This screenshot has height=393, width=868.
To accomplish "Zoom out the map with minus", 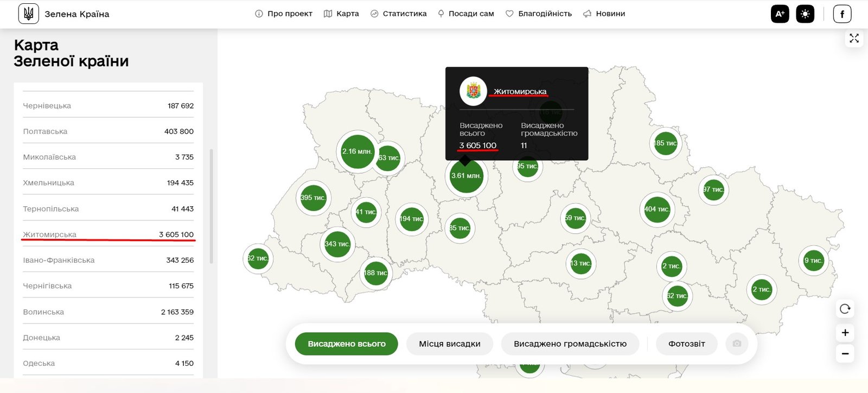I will pos(845,353).
